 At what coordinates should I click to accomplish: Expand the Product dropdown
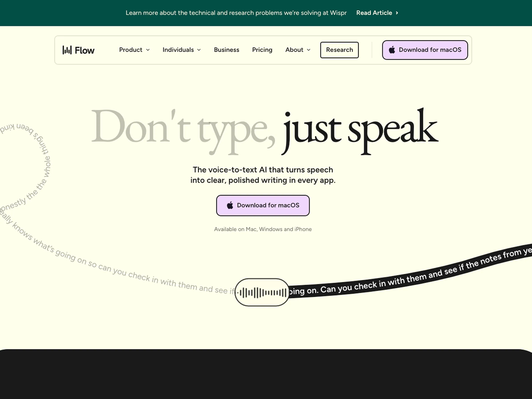131,50
